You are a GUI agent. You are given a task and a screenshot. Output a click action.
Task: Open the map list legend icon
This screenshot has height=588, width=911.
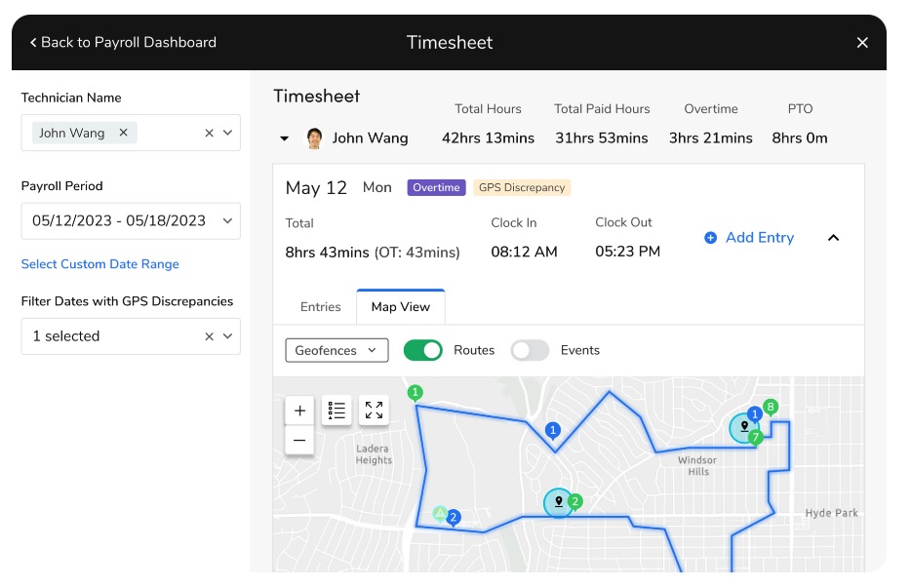tap(337, 411)
